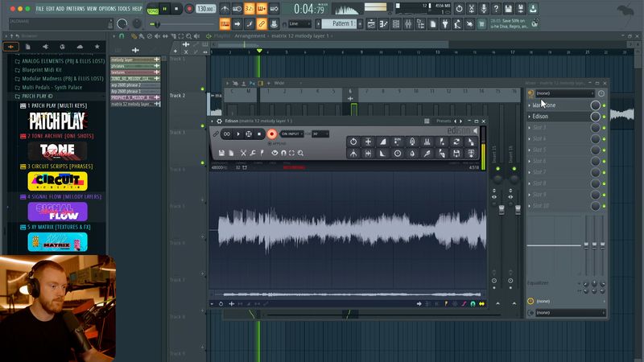
Task: Click the audio editor scissors icon
Action: [x=472, y=9]
